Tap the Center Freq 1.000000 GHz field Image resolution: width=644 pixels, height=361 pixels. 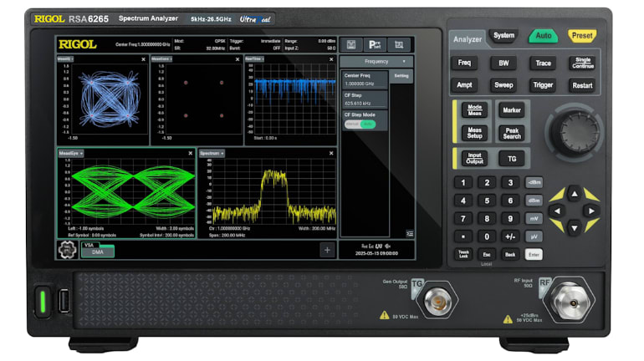[x=365, y=79]
